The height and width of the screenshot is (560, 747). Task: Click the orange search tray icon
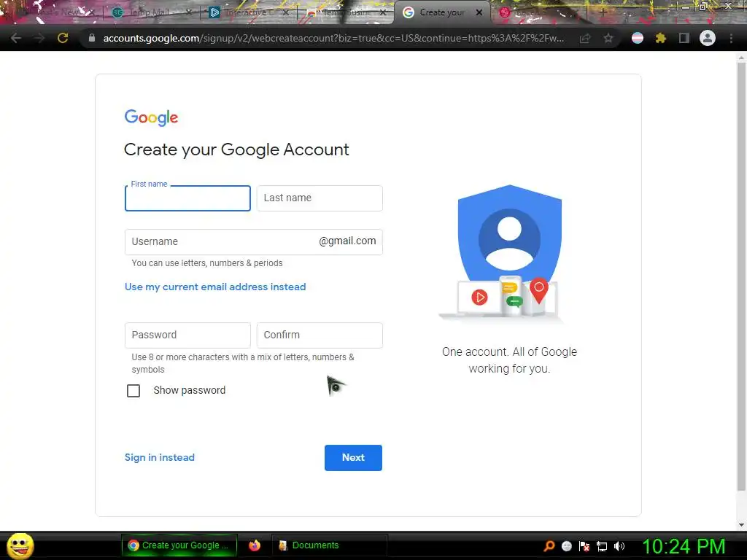click(x=549, y=545)
